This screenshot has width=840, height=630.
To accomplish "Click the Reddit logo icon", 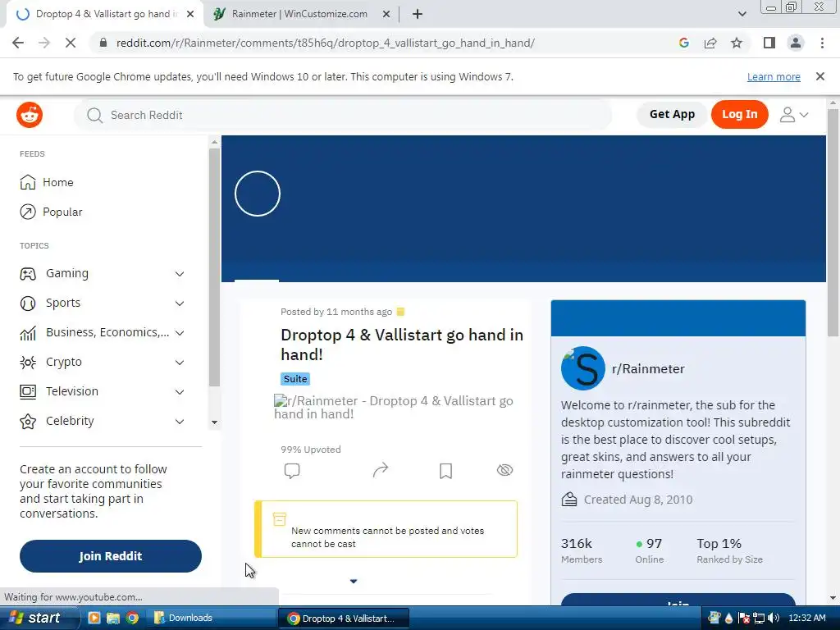I will (x=30, y=115).
